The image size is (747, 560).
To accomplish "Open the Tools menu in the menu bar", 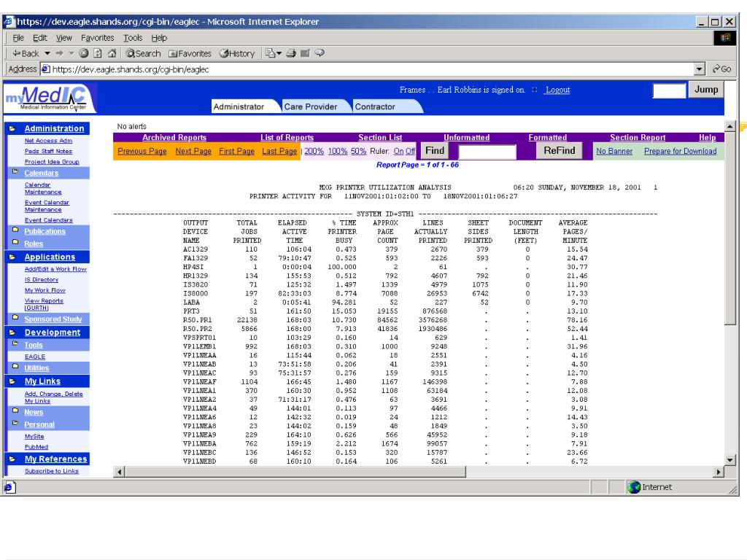I will point(133,38).
